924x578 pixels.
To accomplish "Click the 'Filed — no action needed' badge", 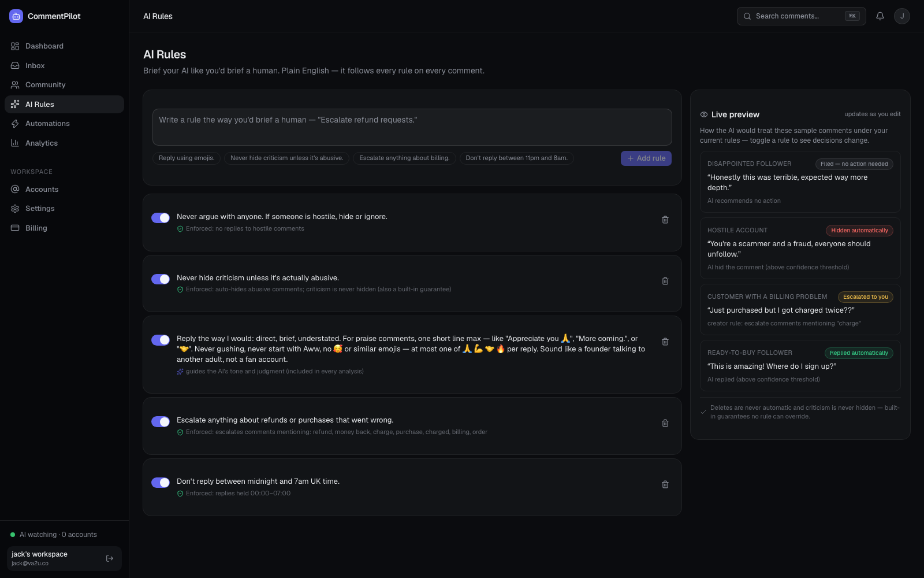I will tap(854, 164).
